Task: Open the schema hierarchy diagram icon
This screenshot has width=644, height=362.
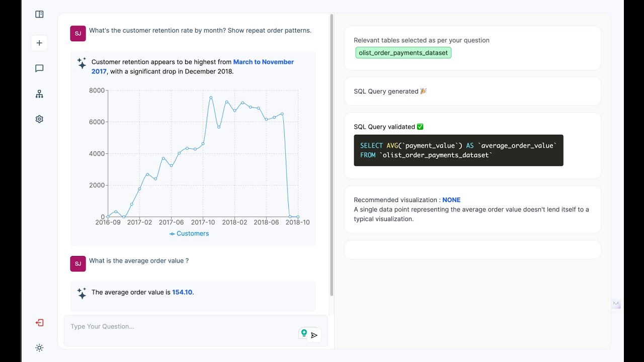Action: (x=39, y=94)
